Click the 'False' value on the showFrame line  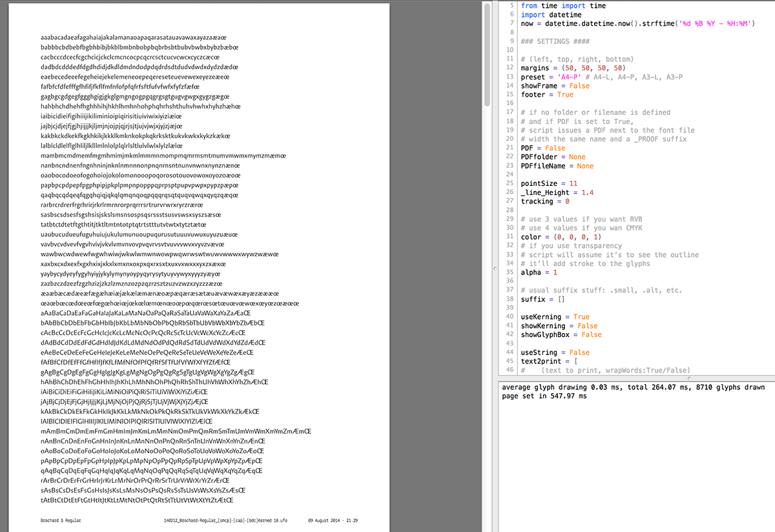tap(579, 86)
